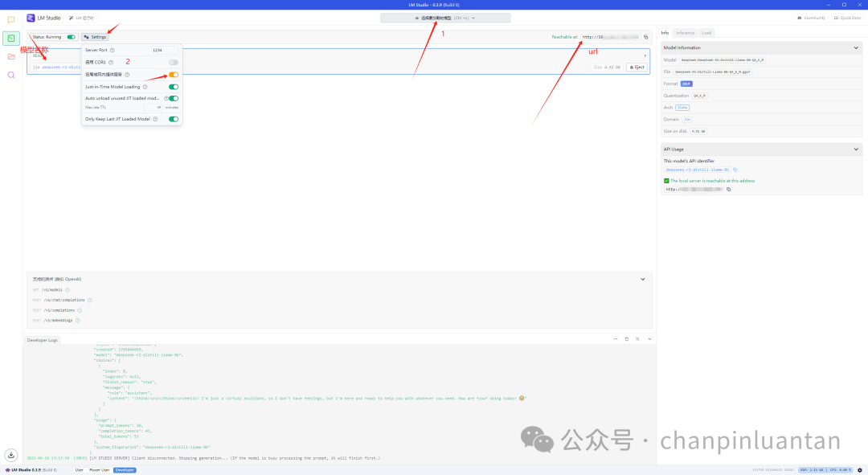
Task: Toggle the orange serve on local network switch
Action: point(174,75)
